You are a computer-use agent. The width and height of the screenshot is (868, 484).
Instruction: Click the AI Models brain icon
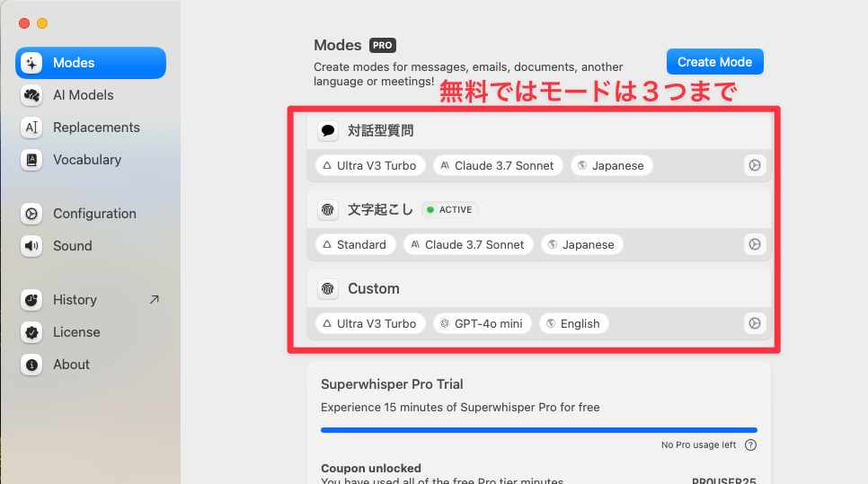click(x=31, y=95)
